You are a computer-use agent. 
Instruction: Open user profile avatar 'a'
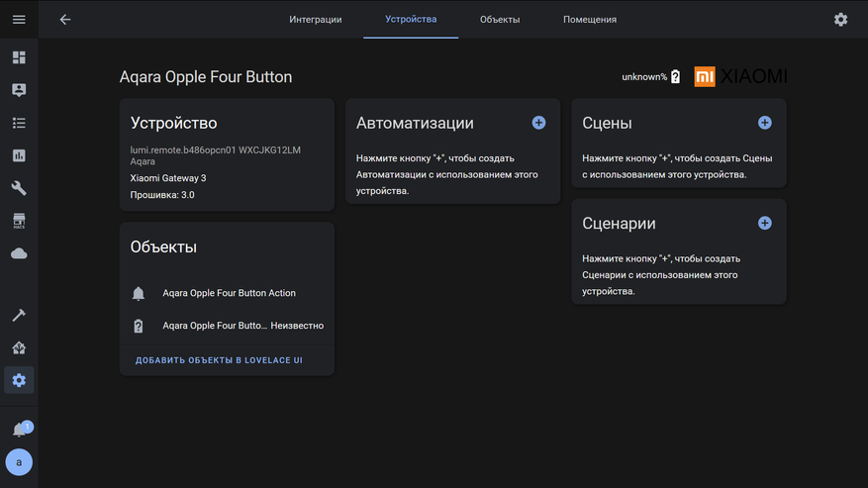click(x=19, y=462)
